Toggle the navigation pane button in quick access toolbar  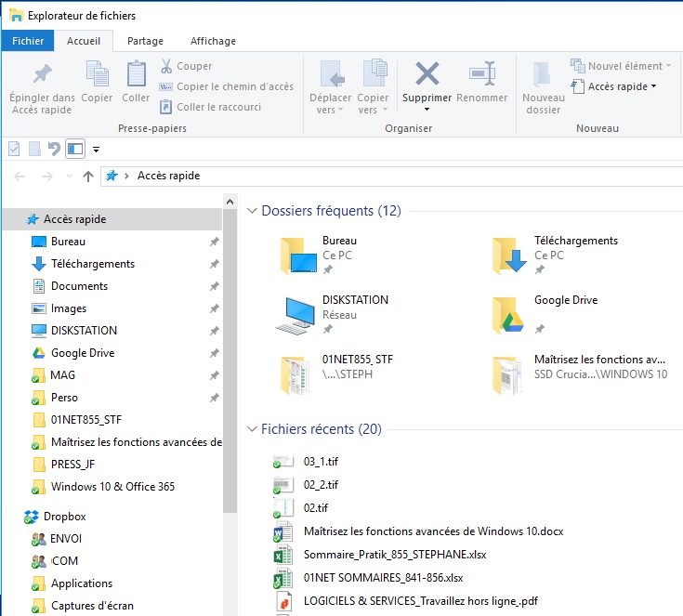[75, 149]
